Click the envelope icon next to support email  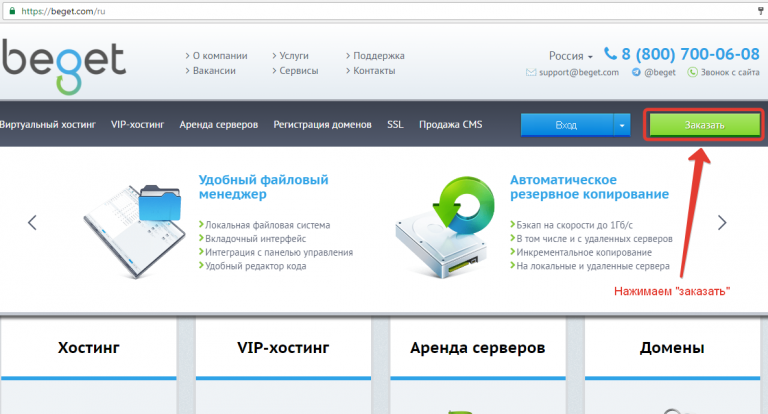pyautogui.click(x=531, y=73)
